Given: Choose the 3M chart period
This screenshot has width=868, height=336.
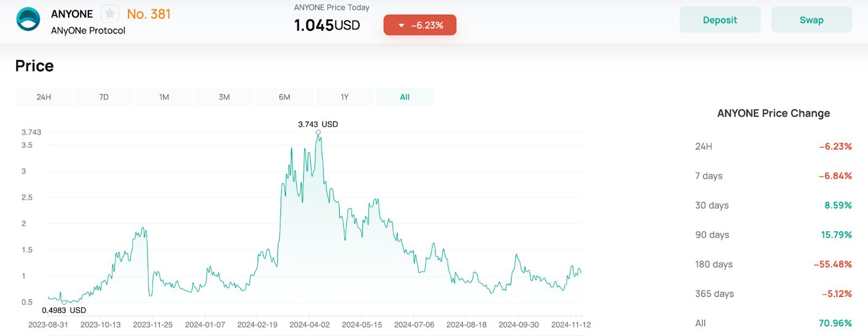Looking at the screenshot, I should pyautogui.click(x=224, y=97).
